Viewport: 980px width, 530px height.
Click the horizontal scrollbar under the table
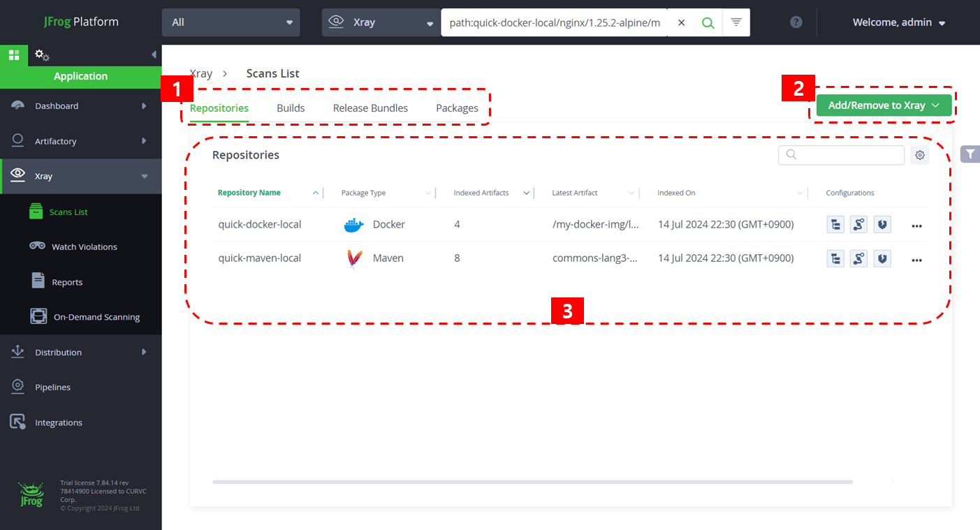pos(532,481)
